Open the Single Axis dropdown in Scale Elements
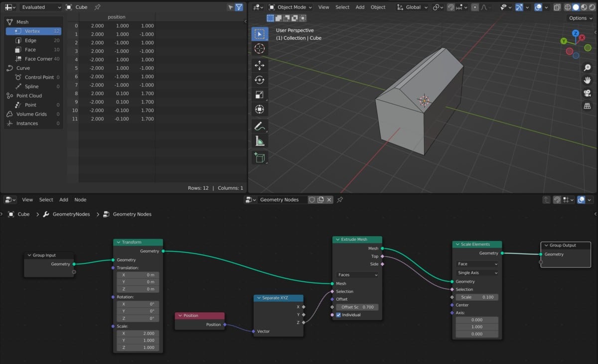This screenshot has width=598, height=364. 477,273
